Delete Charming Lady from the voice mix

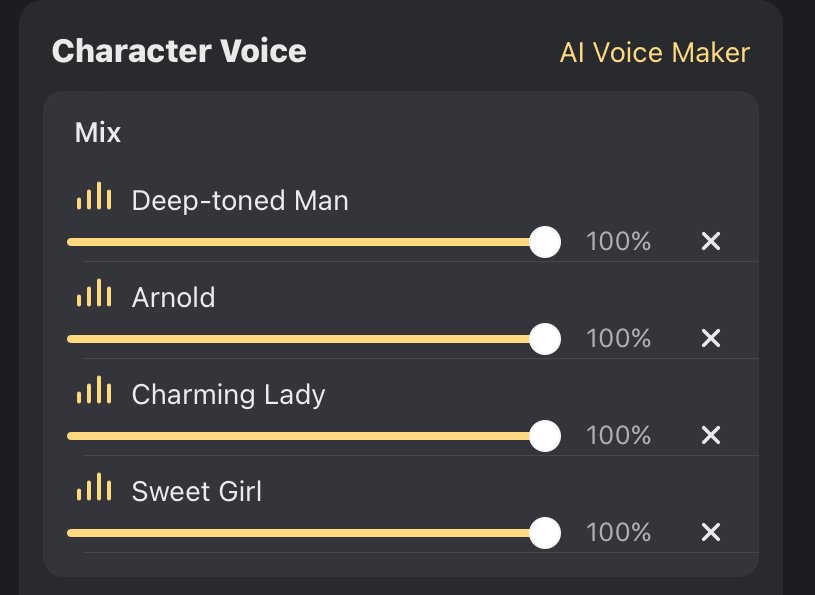tap(711, 435)
